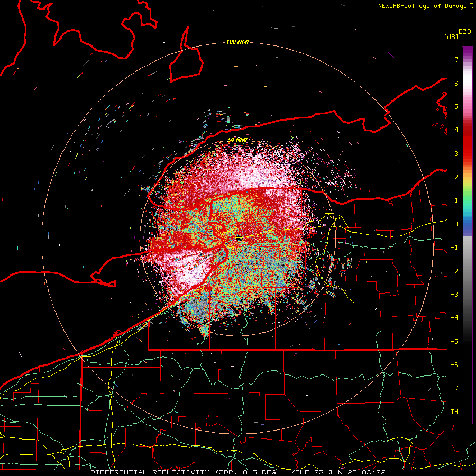Click the "08:22" timestamp in the caption

(x=375, y=472)
